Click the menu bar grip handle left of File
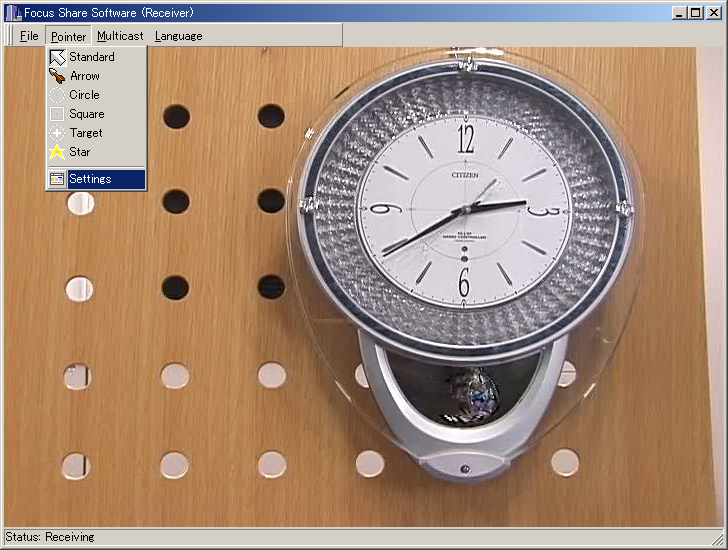 tap(9, 36)
